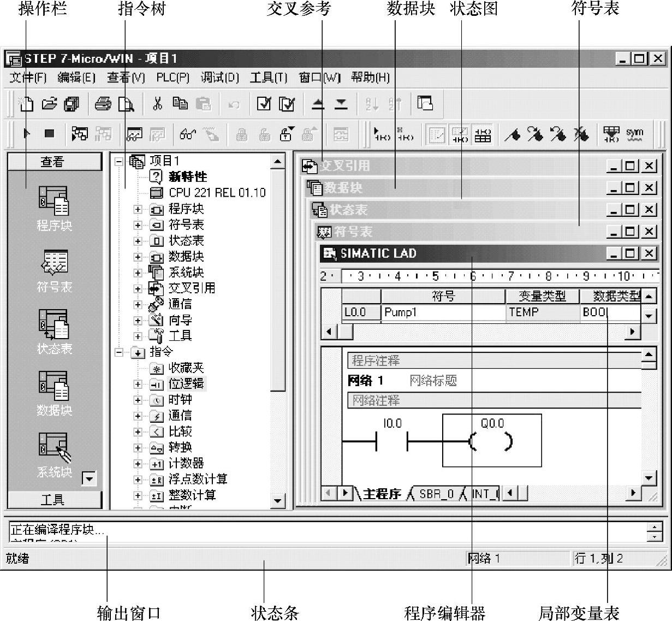The width and height of the screenshot is (672, 621).
Task: Expand the 计数器 instruction folder
Action: point(138,464)
